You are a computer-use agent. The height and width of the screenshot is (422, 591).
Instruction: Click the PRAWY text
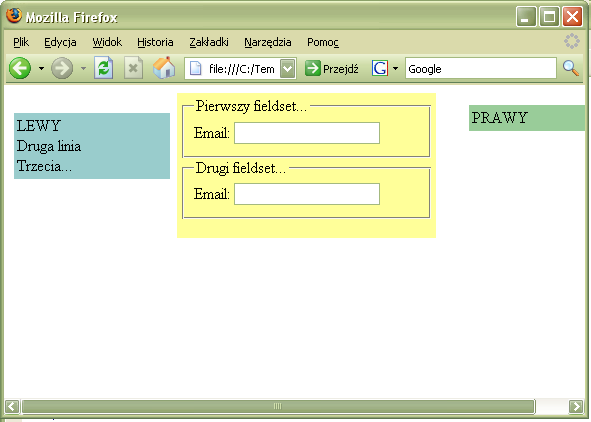(x=499, y=118)
